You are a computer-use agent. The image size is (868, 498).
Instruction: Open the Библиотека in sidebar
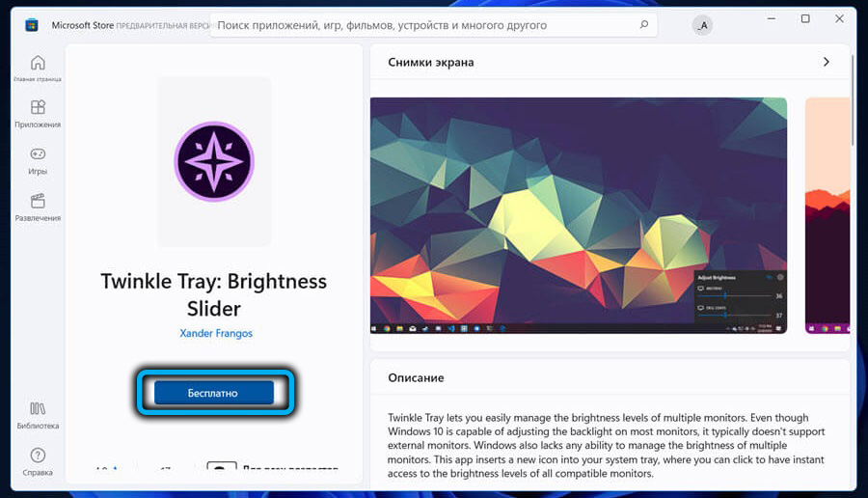pos(38,414)
